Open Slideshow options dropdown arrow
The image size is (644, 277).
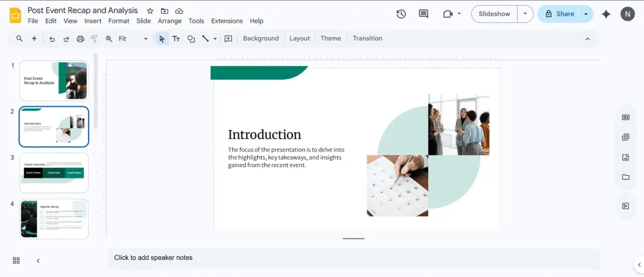(x=525, y=14)
